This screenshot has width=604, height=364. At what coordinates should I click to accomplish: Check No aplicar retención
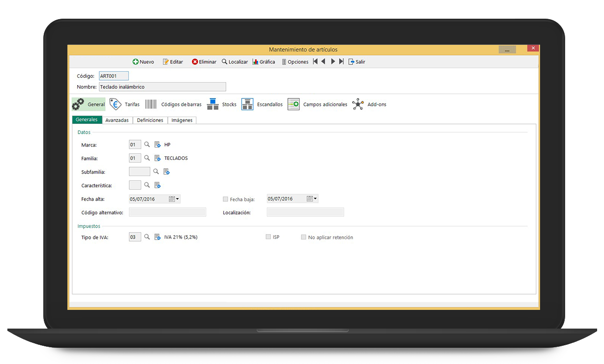(303, 237)
